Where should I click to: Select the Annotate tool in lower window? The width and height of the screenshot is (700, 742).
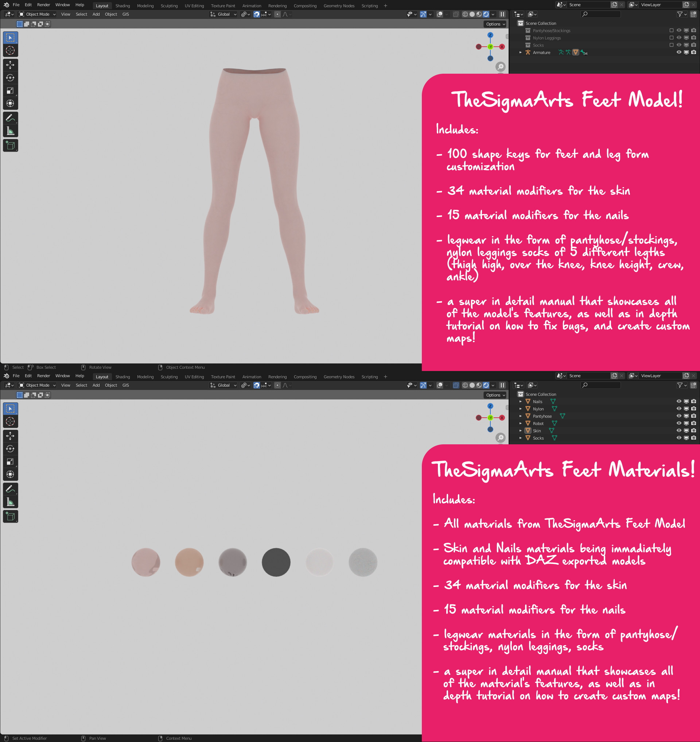coord(11,489)
